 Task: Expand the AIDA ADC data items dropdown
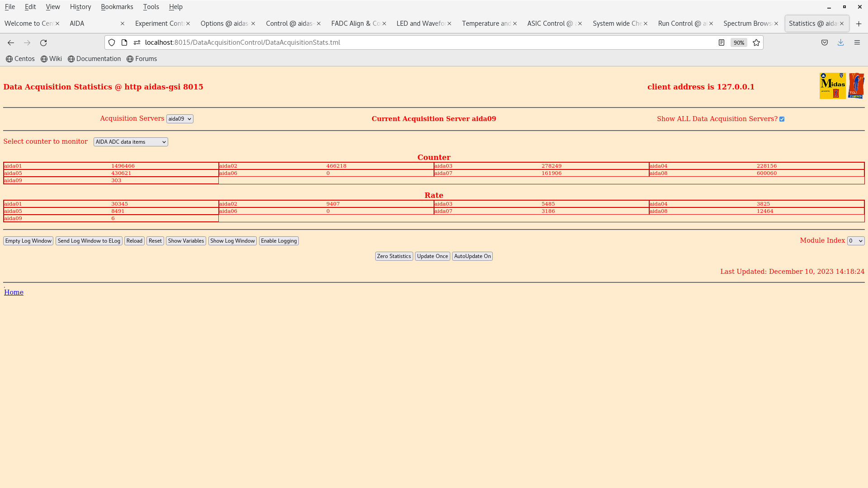[x=131, y=142]
